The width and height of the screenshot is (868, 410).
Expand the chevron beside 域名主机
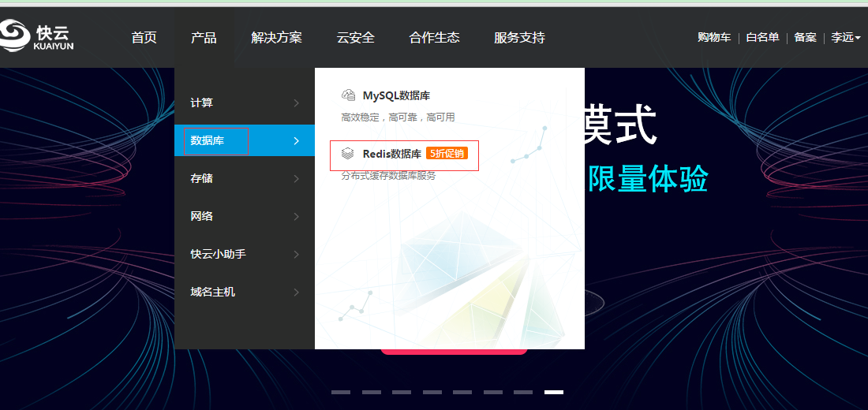coord(297,293)
